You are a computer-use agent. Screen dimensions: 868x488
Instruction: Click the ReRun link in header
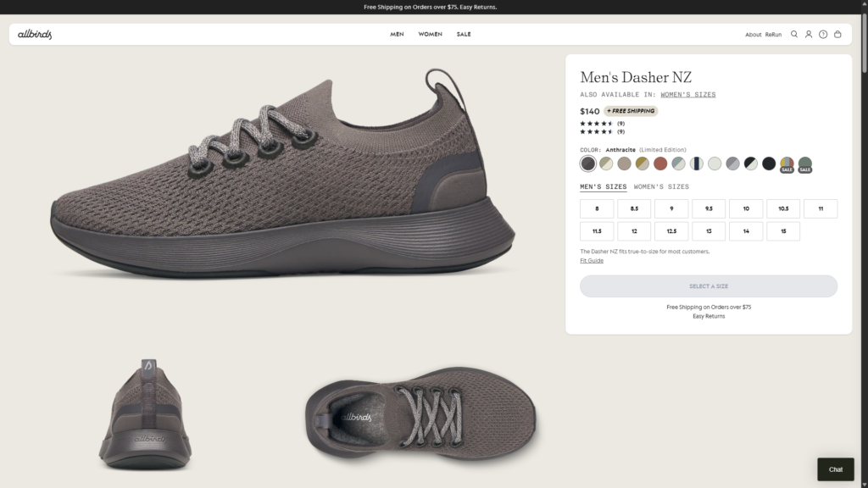point(773,35)
